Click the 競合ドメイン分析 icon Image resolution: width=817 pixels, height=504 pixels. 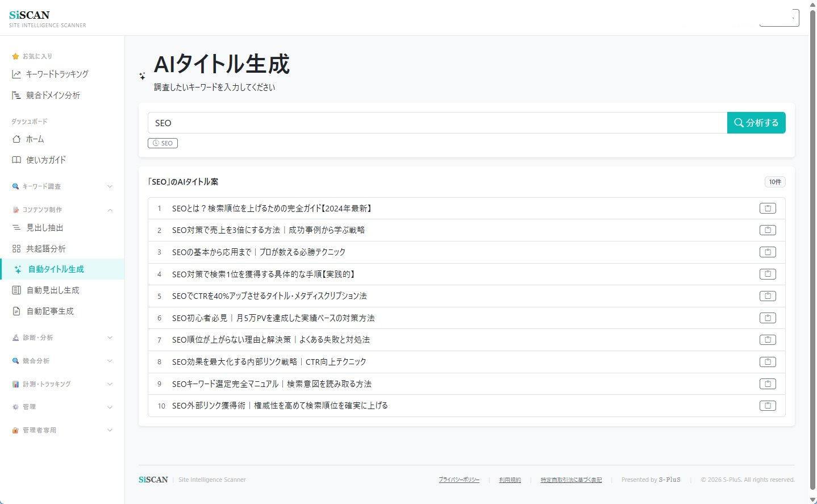point(16,95)
